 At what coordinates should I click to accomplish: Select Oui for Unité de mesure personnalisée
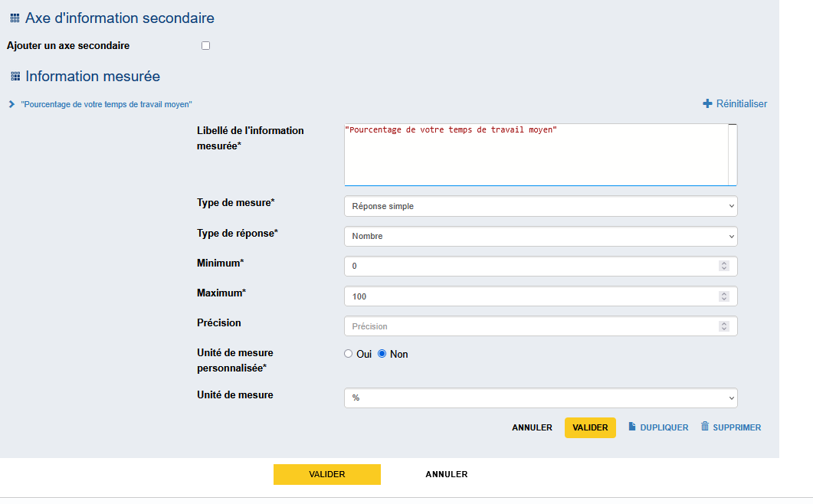click(x=349, y=354)
